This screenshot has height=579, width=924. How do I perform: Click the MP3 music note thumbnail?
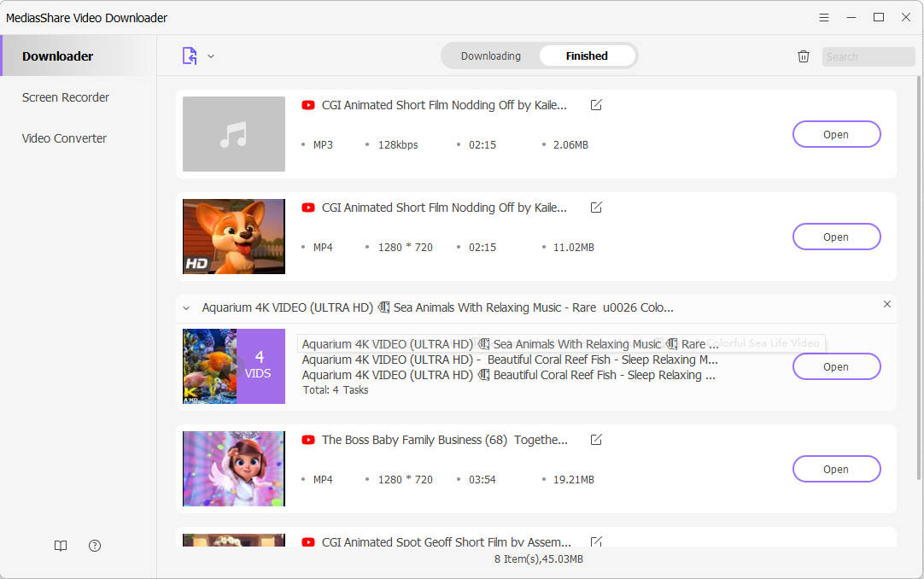point(234,134)
